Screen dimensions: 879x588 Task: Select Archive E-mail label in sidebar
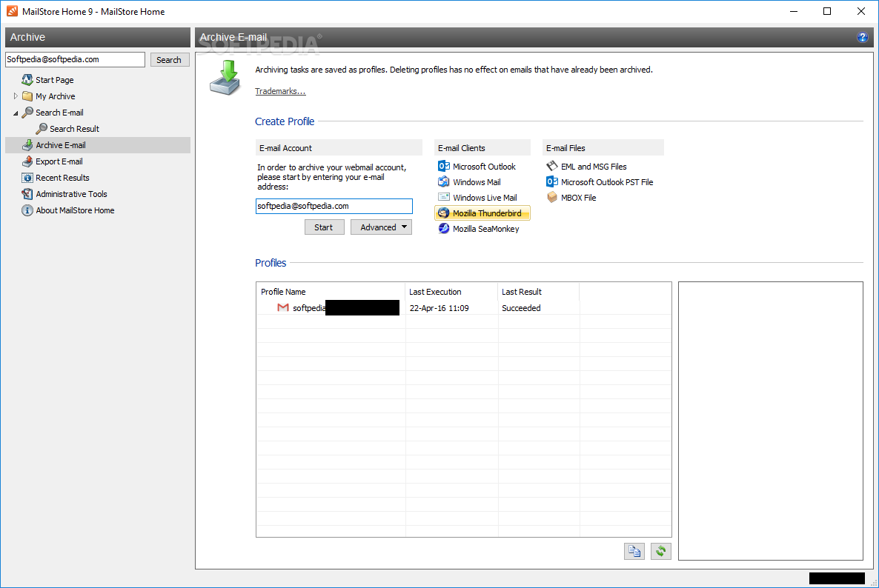point(61,145)
